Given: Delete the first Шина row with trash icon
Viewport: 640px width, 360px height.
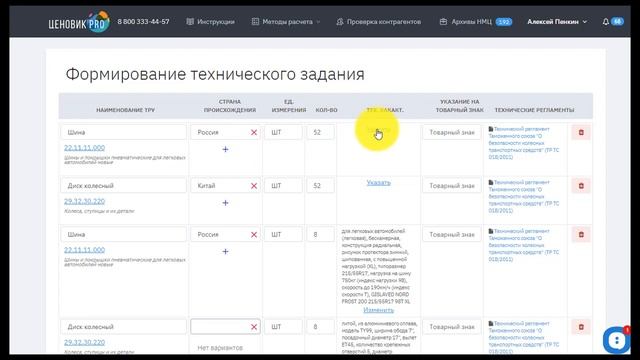Looking at the screenshot, I should click(581, 132).
